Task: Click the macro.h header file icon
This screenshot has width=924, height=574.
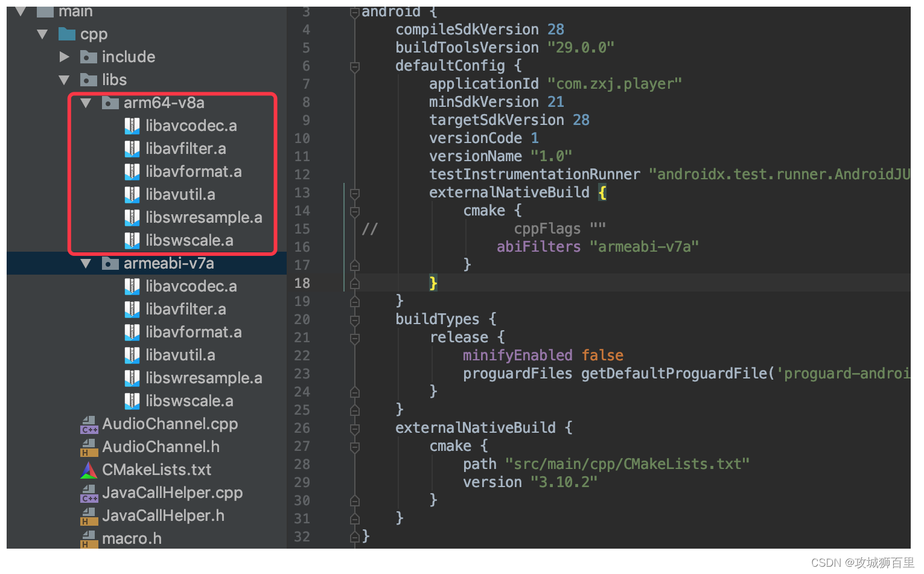Action: tap(89, 539)
